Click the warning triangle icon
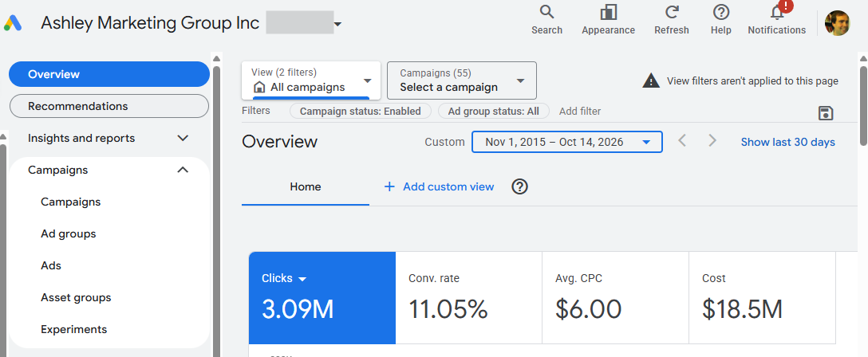868x357 pixels. click(651, 80)
